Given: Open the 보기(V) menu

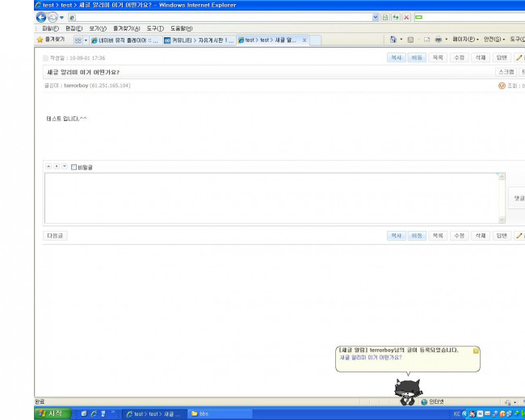Looking at the screenshot, I should 98,28.
